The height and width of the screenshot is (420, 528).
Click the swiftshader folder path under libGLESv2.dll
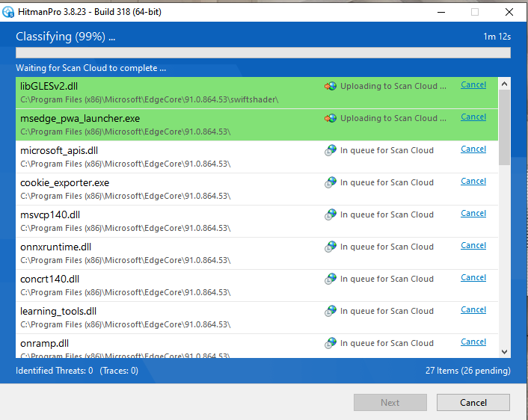(x=149, y=99)
